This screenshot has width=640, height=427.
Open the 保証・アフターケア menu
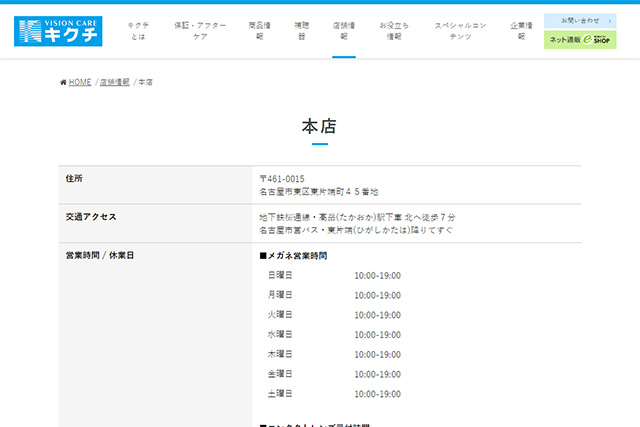pyautogui.click(x=200, y=28)
